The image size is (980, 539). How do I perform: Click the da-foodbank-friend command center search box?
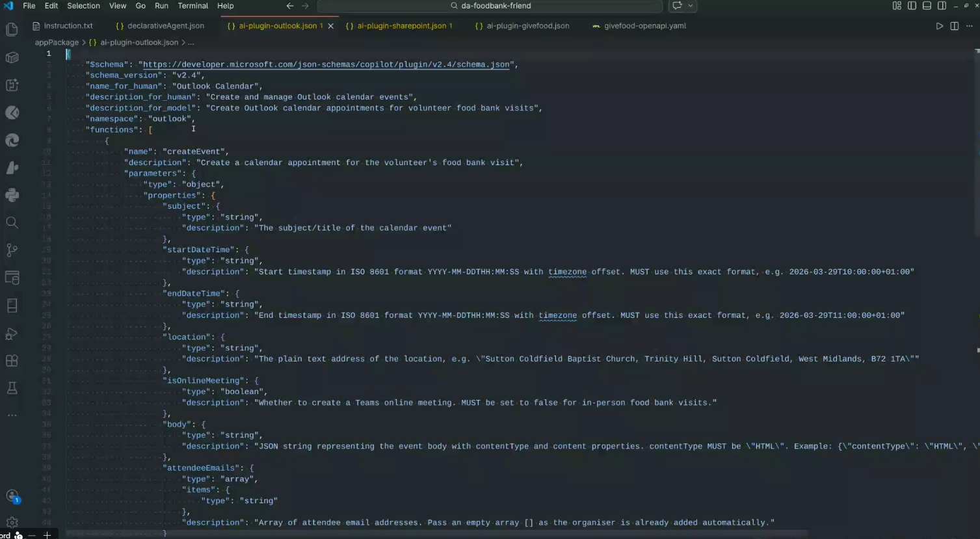[x=490, y=6]
